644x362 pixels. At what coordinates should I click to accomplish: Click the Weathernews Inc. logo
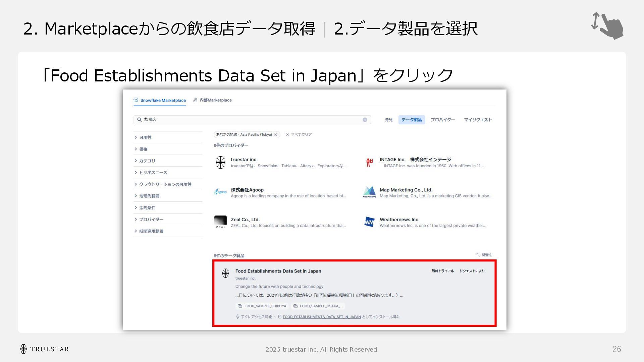(x=369, y=222)
